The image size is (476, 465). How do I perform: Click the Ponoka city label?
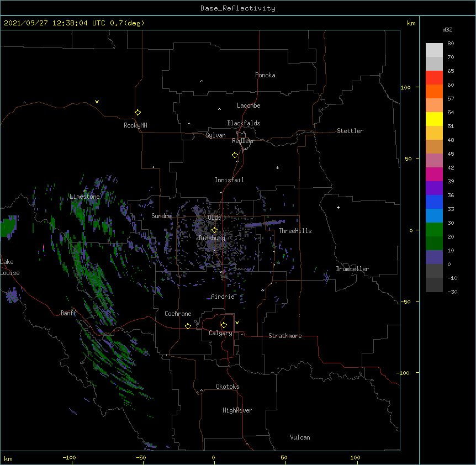point(265,75)
